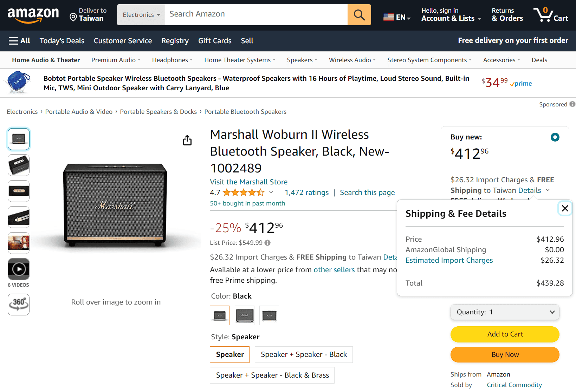Click the Amazon logo

(x=33, y=14)
